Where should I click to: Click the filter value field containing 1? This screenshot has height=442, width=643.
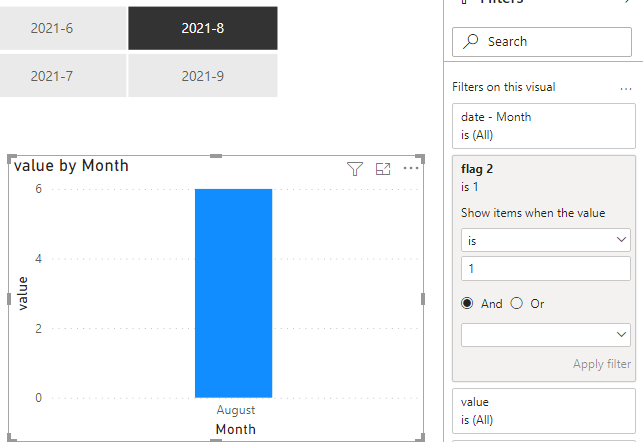click(x=546, y=269)
